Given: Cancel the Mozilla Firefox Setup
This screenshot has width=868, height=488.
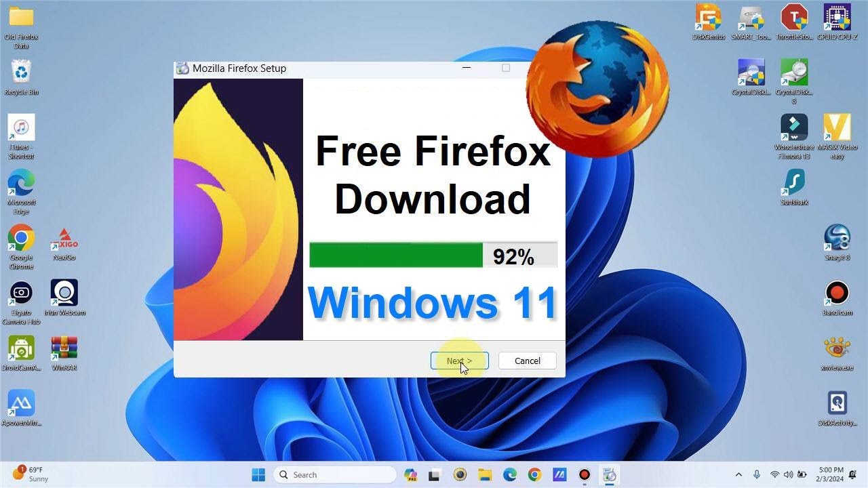Looking at the screenshot, I should tap(527, 361).
